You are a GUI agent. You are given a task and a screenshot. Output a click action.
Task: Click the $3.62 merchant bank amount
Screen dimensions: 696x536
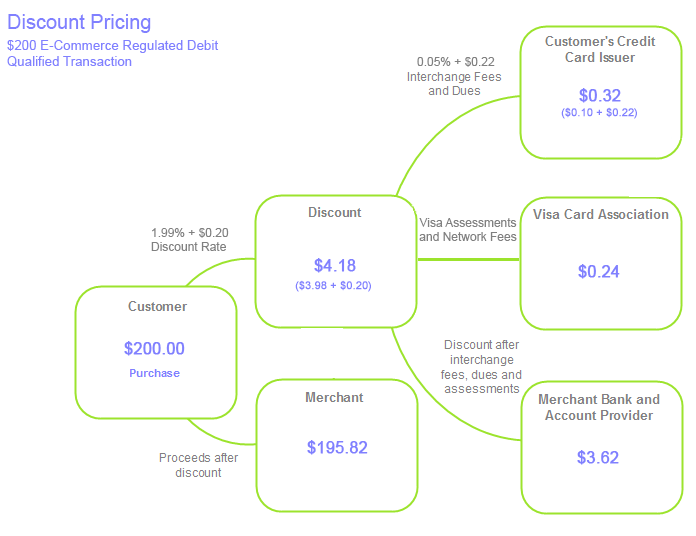pos(598,457)
